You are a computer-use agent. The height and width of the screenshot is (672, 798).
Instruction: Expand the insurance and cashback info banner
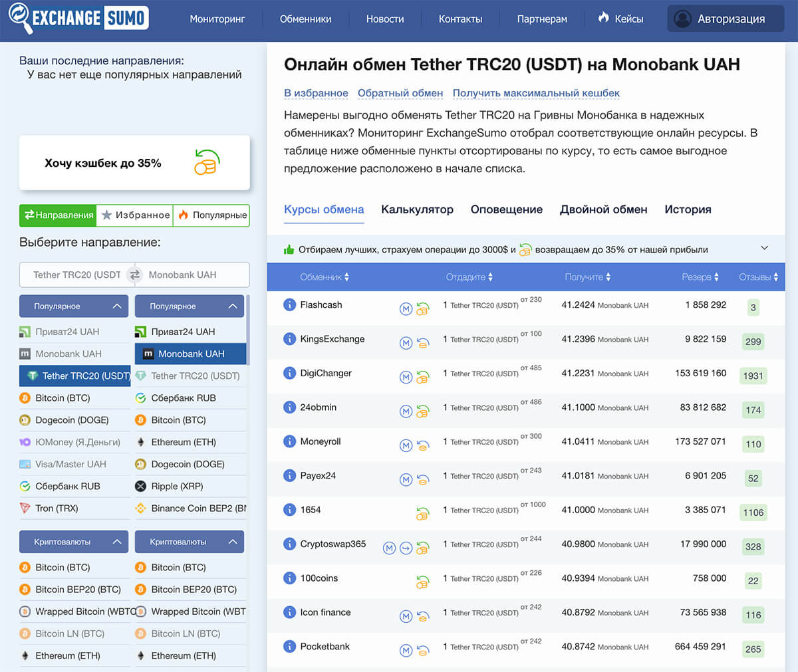point(764,249)
